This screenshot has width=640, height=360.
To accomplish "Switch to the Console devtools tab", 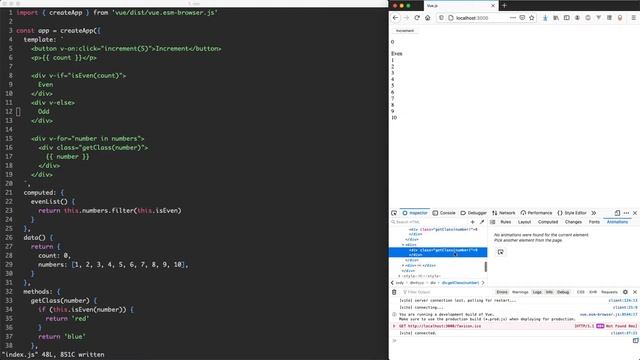I will [444, 213].
